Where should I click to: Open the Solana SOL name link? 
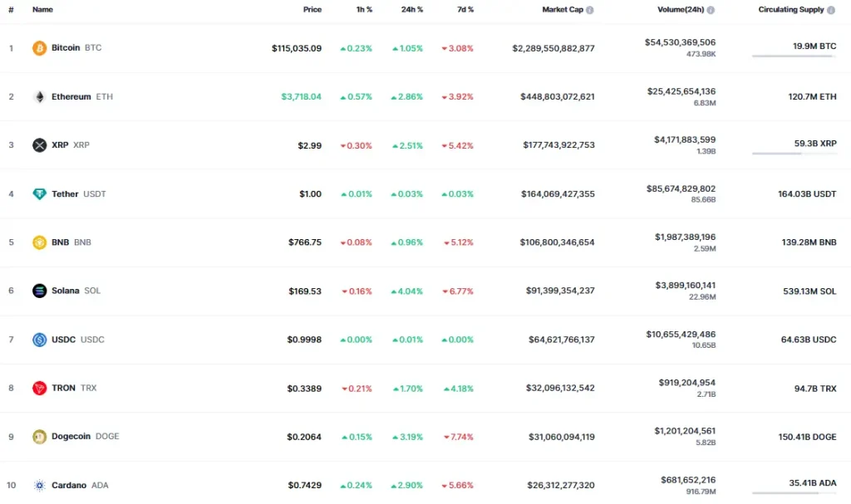click(67, 291)
